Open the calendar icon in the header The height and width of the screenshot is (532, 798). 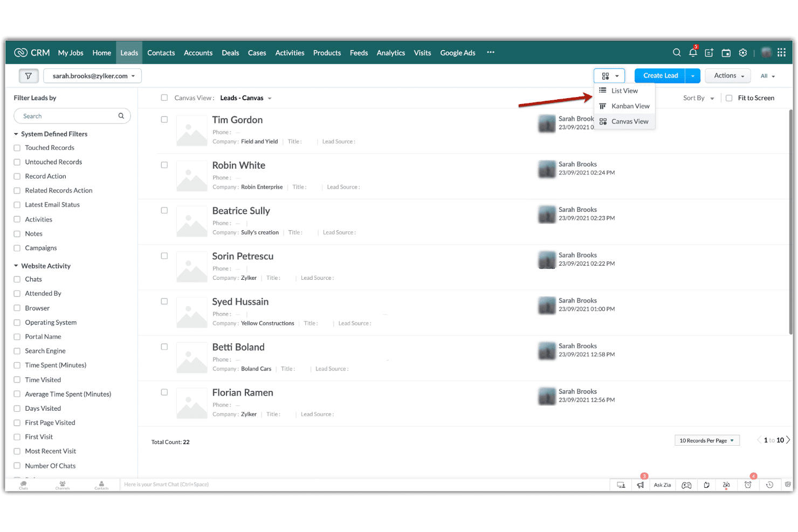(x=726, y=53)
